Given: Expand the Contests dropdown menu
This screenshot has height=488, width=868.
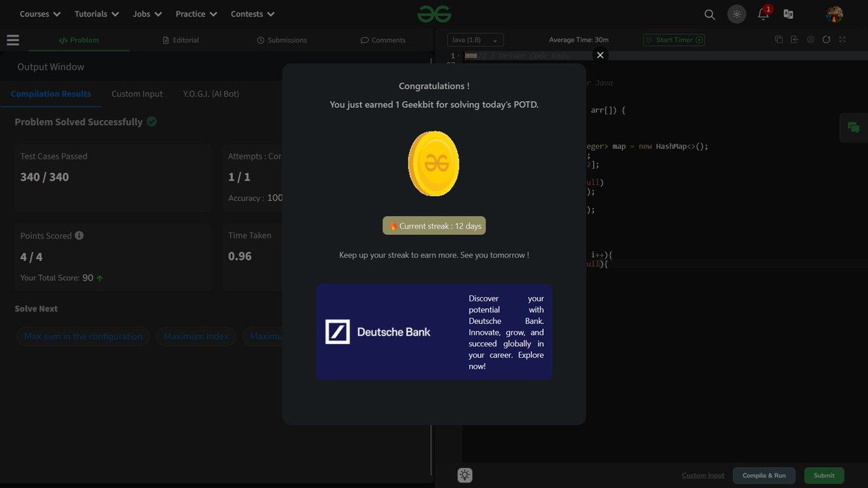Looking at the screenshot, I should click(x=252, y=14).
